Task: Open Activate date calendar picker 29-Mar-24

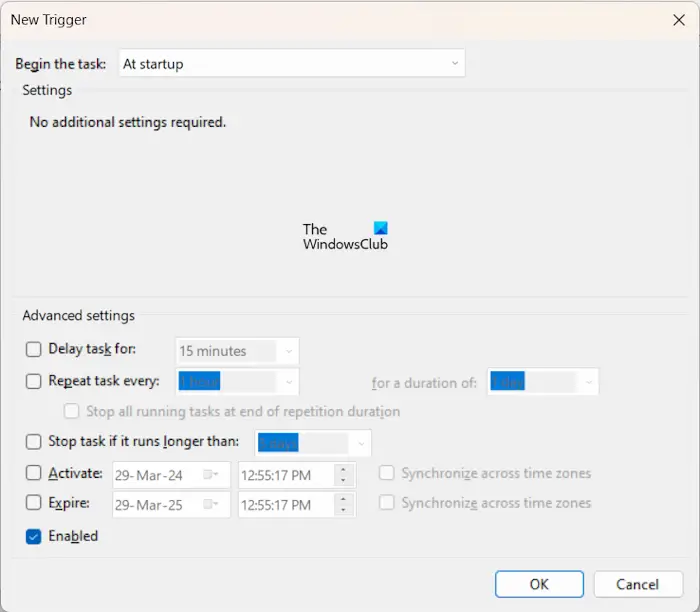Action: [210, 475]
